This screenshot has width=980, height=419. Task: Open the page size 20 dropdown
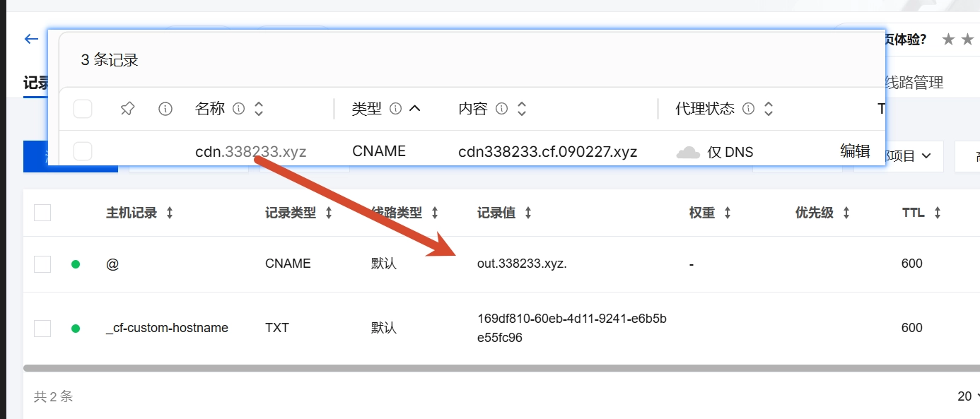pos(968,396)
